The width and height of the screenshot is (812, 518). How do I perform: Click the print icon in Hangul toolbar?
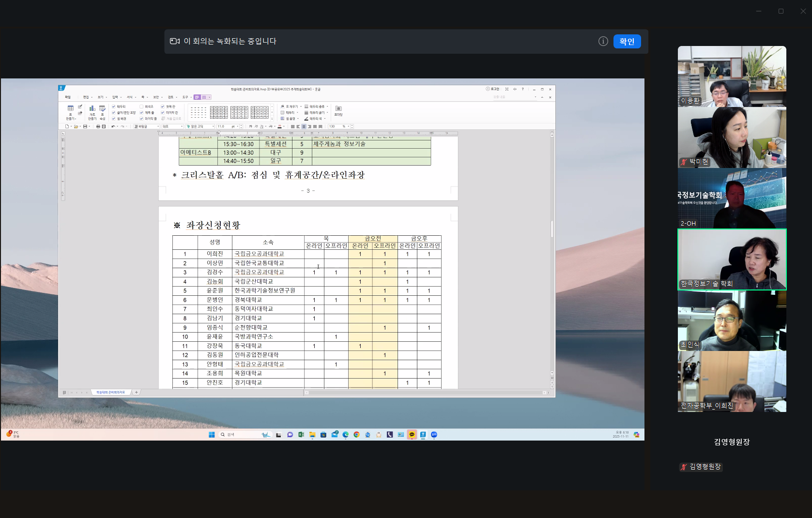pos(98,126)
